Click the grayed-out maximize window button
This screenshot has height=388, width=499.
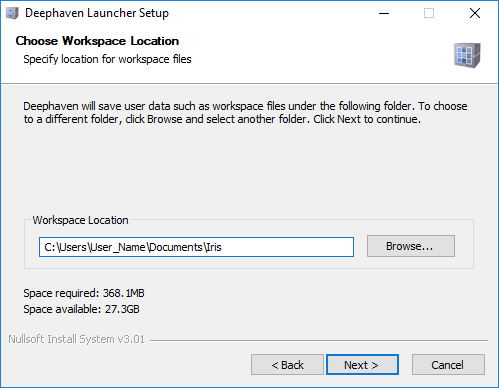click(429, 13)
